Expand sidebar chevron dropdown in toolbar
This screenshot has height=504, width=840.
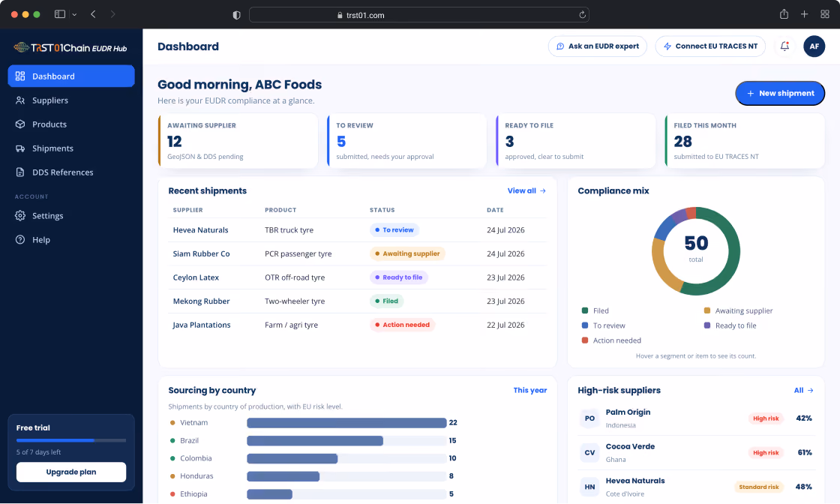[74, 14]
